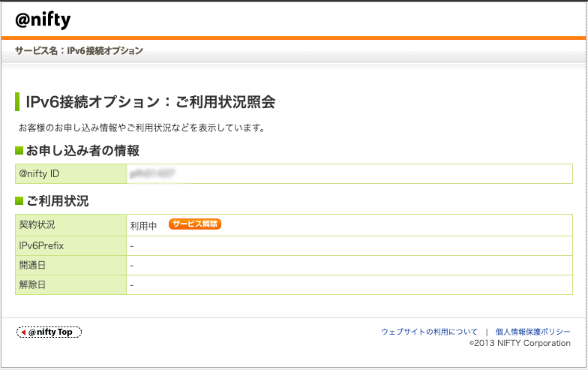This screenshot has height=370, width=588.
Task: Click the お客様のお申し込み情報 description sentence
Action: (142, 128)
